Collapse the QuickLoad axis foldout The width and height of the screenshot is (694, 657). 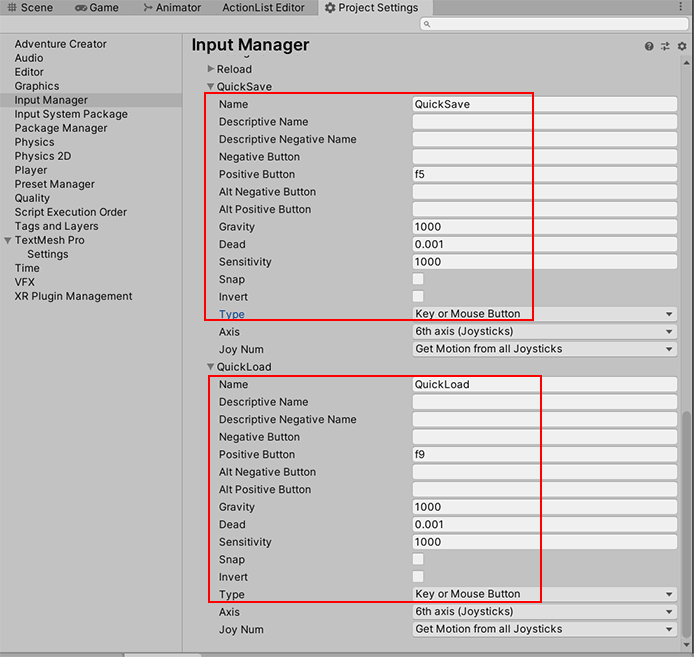coord(211,367)
